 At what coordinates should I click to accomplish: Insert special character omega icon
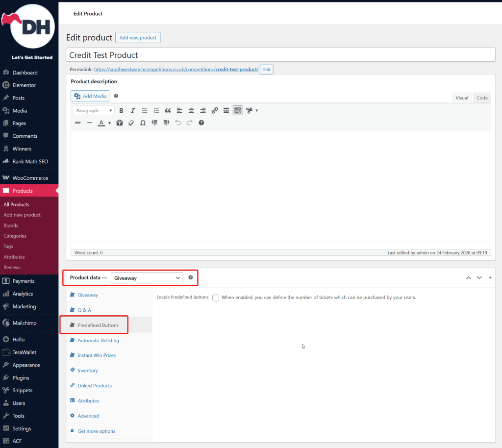(x=143, y=123)
